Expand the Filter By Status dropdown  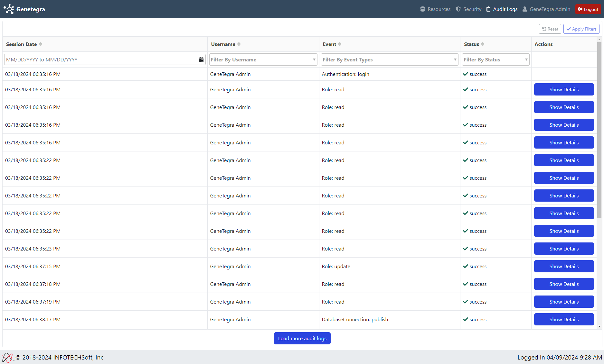coord(495,59)
